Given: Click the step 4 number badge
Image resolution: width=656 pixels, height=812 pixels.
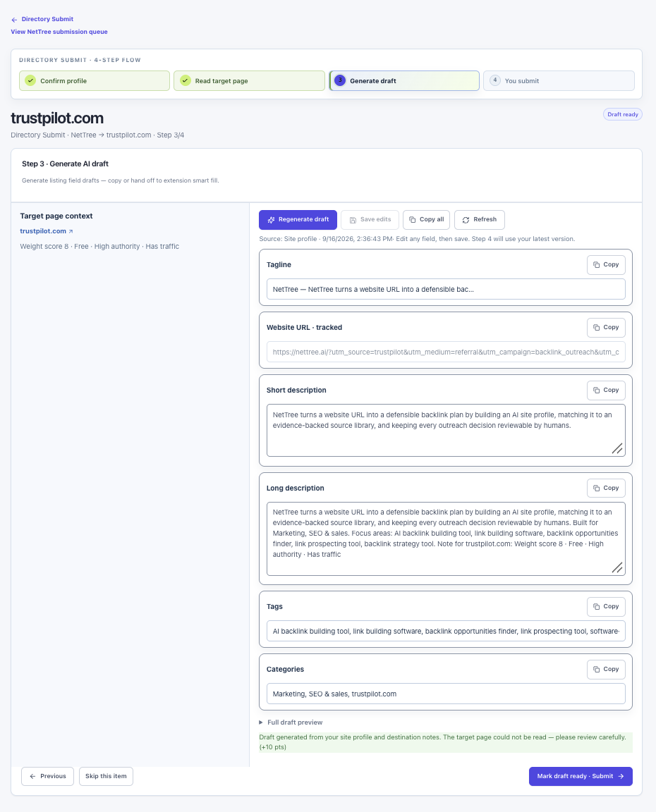Looking at the screenshot, I should pyautogui.click(x=495, y=81).
